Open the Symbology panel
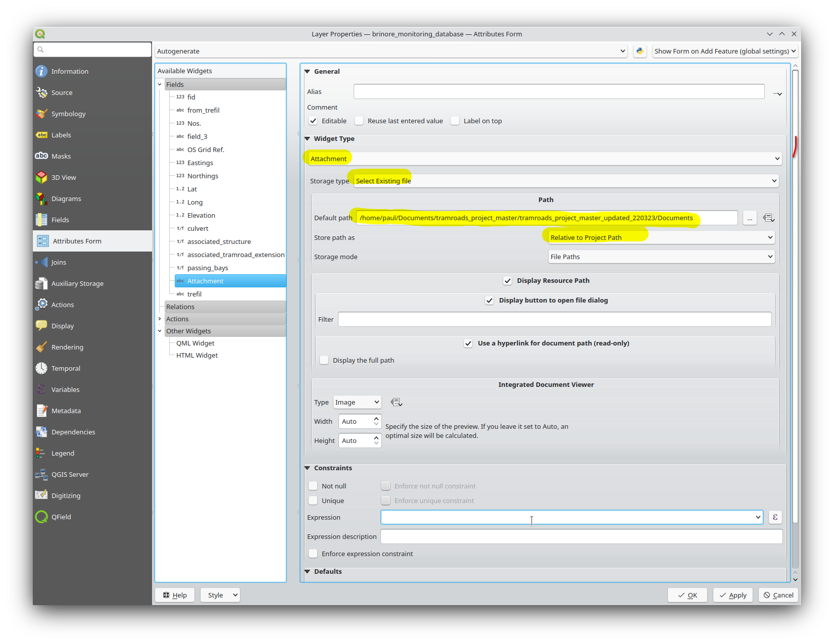Viewport: 834px width, 644px height. pyautogui.click(x=68, y=114)
